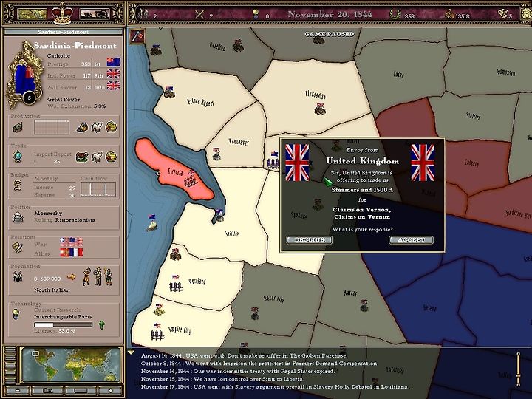Click the laurel prestige icon showing 353
Screen dimensions: 532x399
click(395, 14)
